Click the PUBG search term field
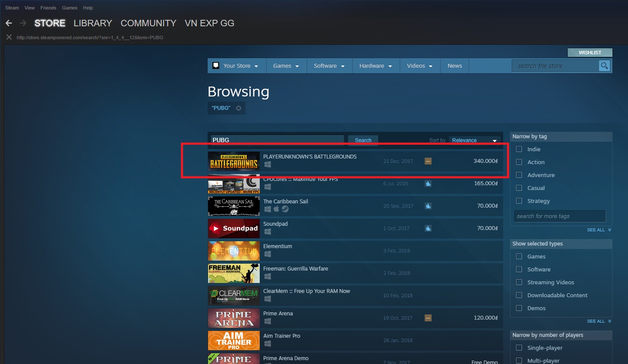 [x=277, y=140]
